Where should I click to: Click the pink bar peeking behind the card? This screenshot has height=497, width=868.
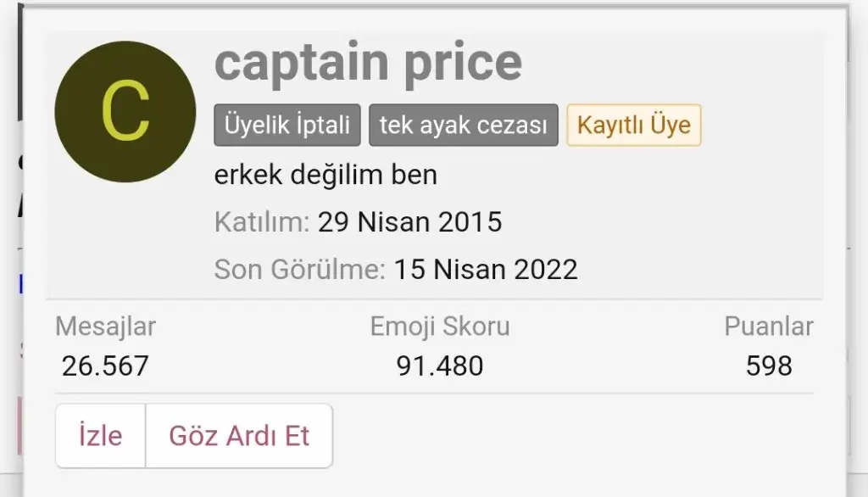pos(19,414)
